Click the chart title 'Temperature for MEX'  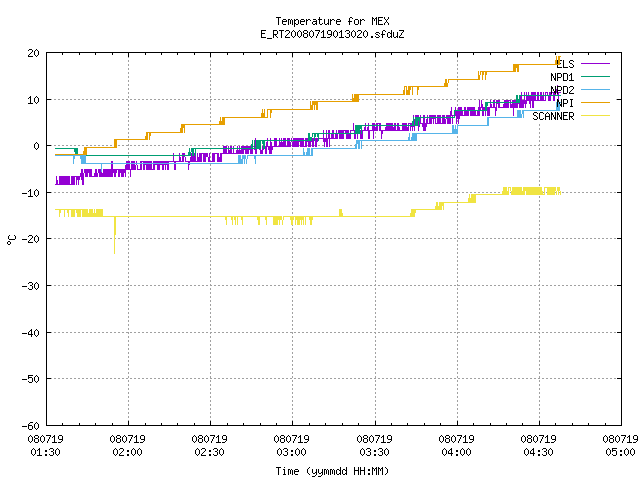[332, 21]
